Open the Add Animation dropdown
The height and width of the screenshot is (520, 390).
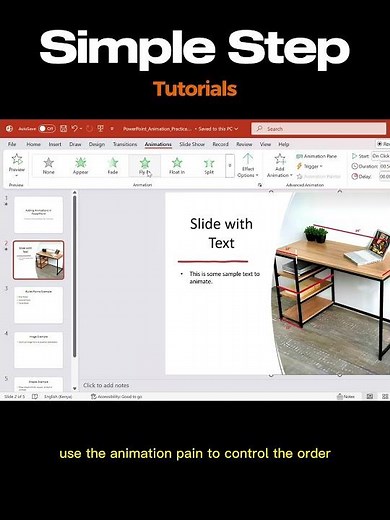[279, 166]
